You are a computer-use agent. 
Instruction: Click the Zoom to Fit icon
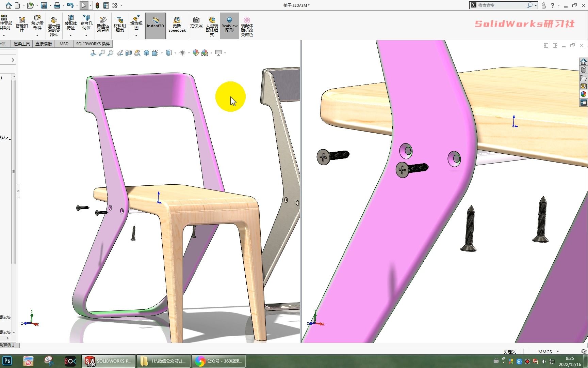[102, 53]
